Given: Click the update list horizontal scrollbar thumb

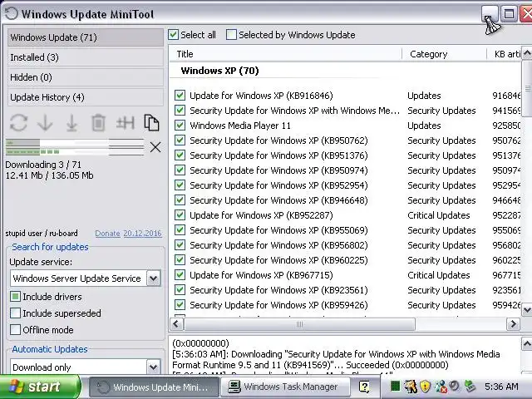Looking at the screenshot, I should coord(299,324).
